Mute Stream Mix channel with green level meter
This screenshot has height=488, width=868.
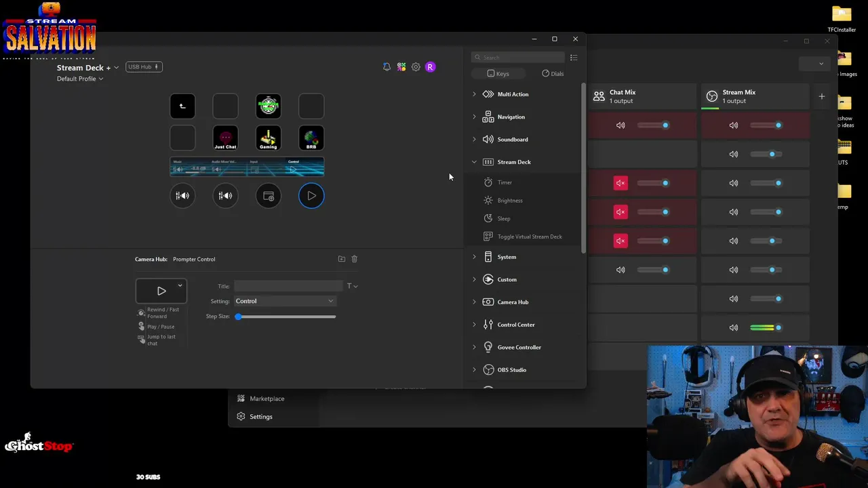pyautogui.click(x=734, y=327)
